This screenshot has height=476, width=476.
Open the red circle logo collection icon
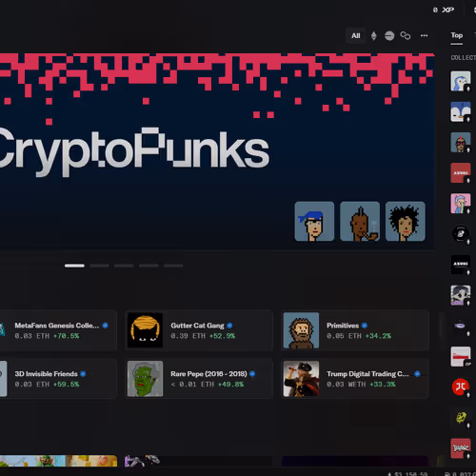461,387
